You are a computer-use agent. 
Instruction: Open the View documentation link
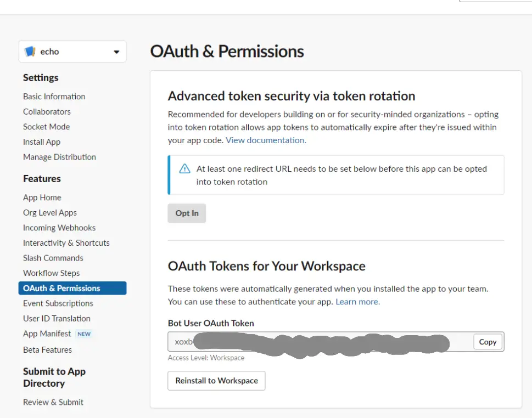(266, 140)
